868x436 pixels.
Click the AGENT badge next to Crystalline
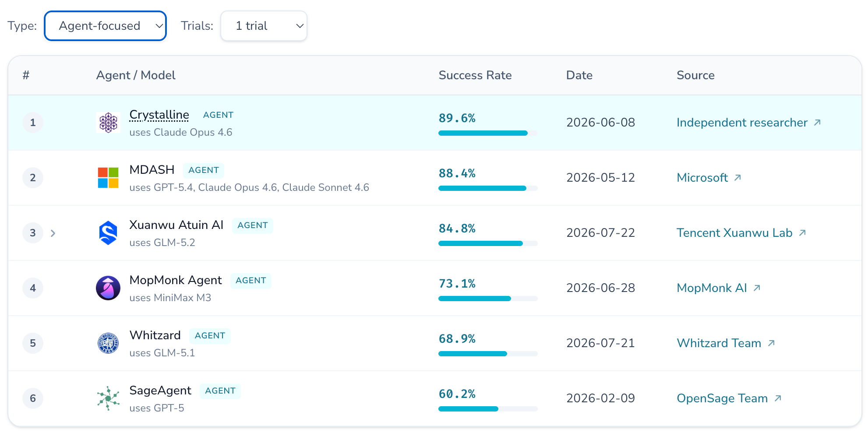(218, 115)
